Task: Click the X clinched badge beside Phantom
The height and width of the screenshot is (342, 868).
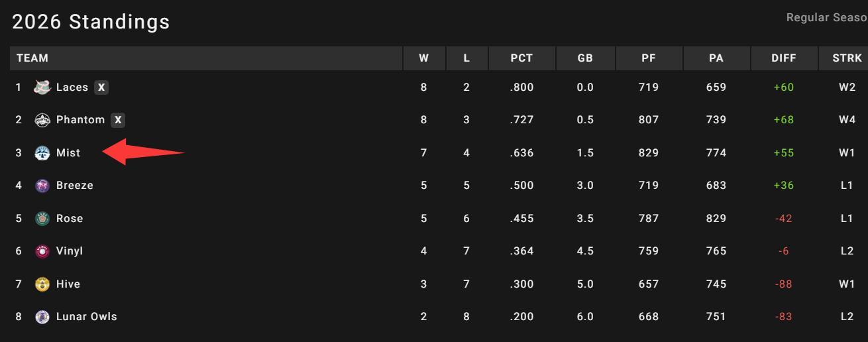Action: [117, 120]
